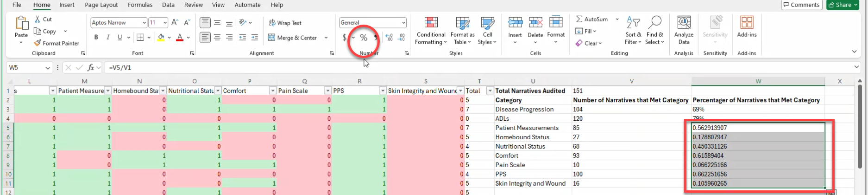Click the Insert Function fx icon

(91, 68)
